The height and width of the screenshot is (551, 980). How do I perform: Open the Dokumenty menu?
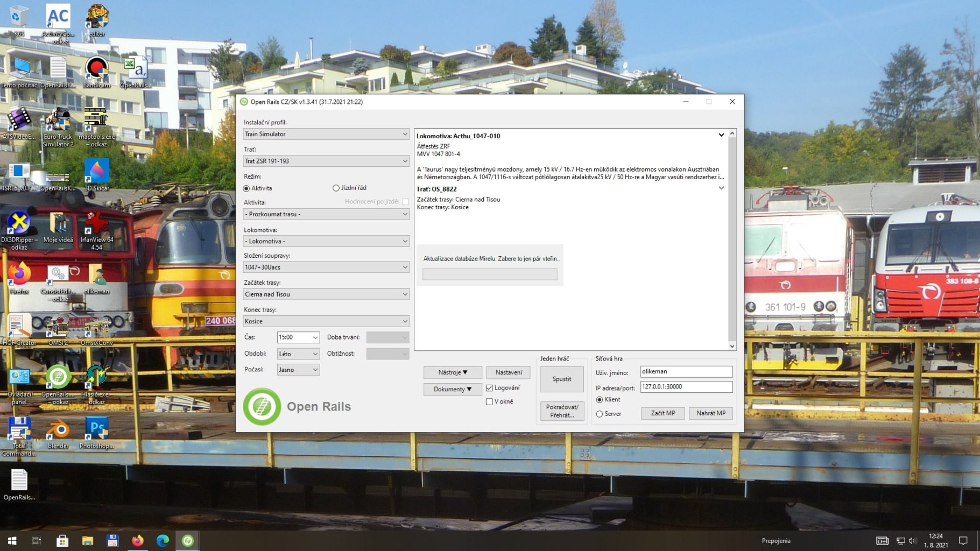tap(453, 389)
